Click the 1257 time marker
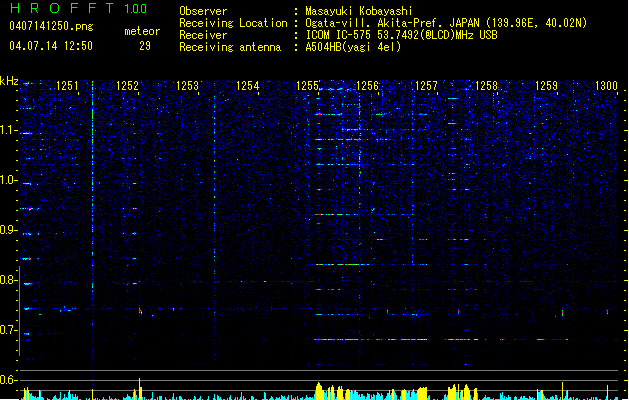629x400 pixels. coord(426,85)
